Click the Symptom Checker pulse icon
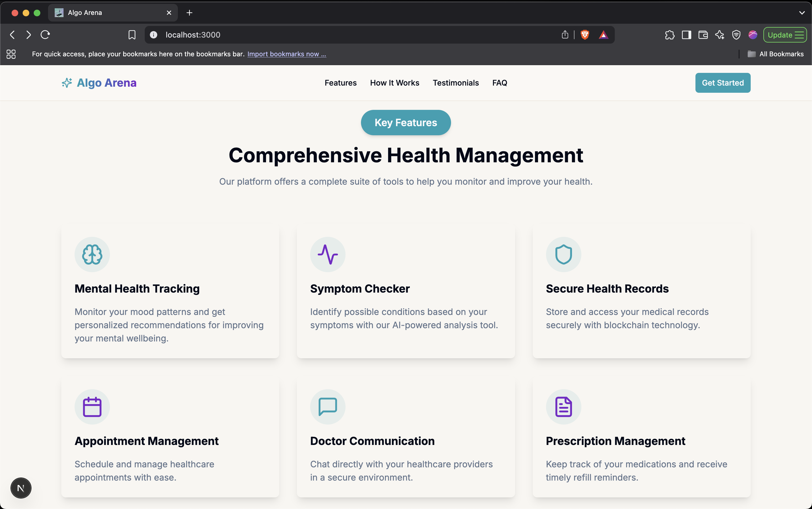 (327, 254)
